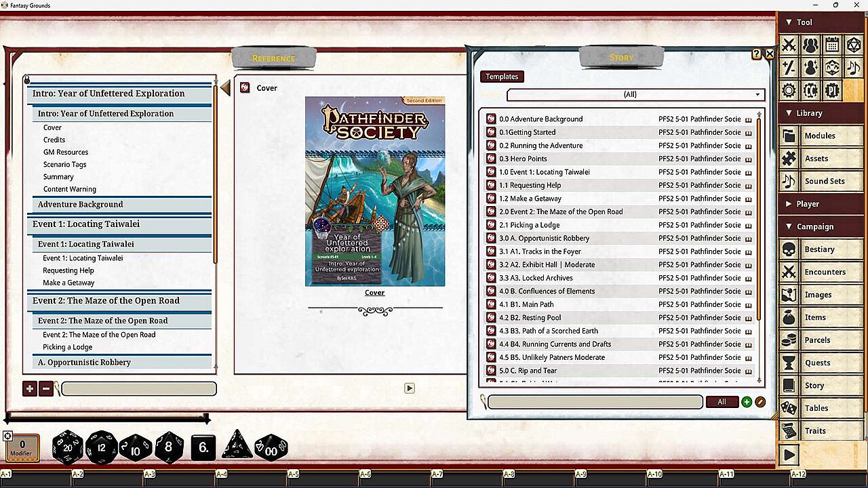The height and width of the screenshot is (488, 868).
Task: Open the Sound Sets music icon
Action: point(789,181)
